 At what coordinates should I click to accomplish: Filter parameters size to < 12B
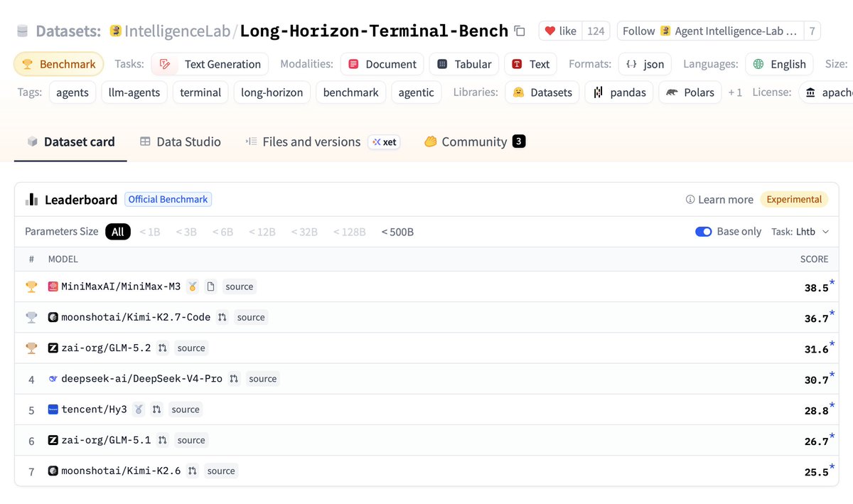[x=262, y=232]
